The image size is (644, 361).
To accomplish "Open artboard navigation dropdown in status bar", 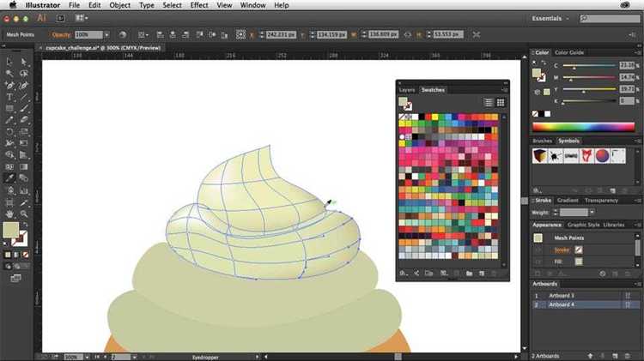I will click(134, 358).
